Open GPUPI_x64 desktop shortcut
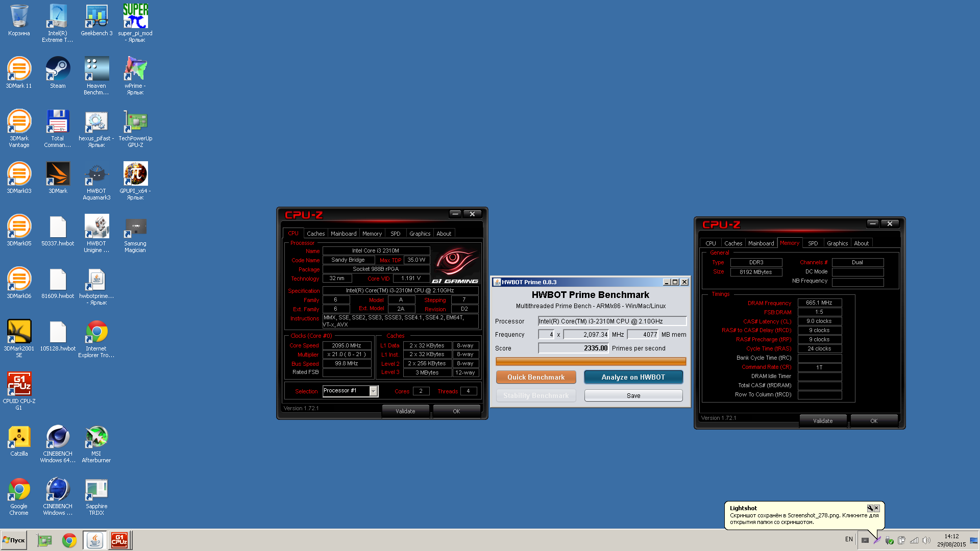Screen dimensions: 980x551 click(135, 181)
